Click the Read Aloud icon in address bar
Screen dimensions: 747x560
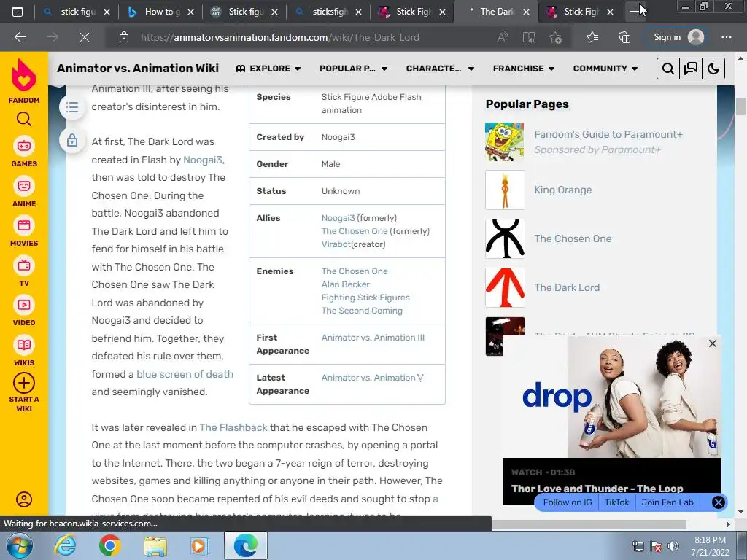[503, 37]
